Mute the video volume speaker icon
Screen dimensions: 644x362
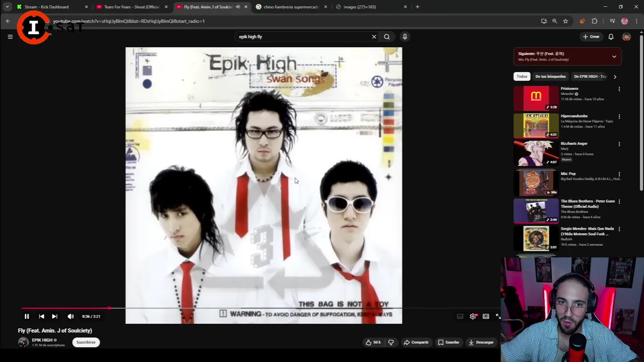click(70, 316)
